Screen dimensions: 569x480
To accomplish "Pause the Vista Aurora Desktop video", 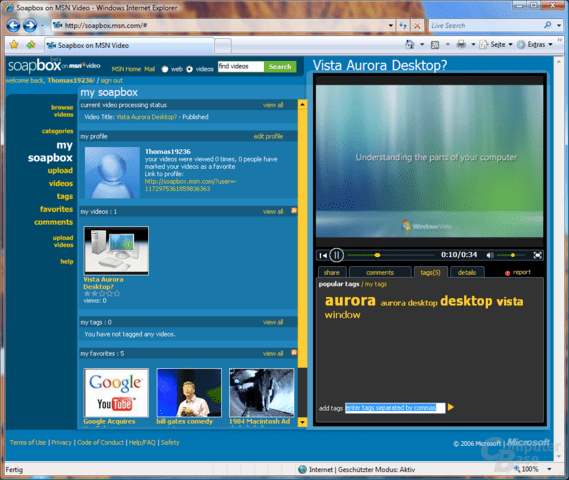I will pos(336,255).
